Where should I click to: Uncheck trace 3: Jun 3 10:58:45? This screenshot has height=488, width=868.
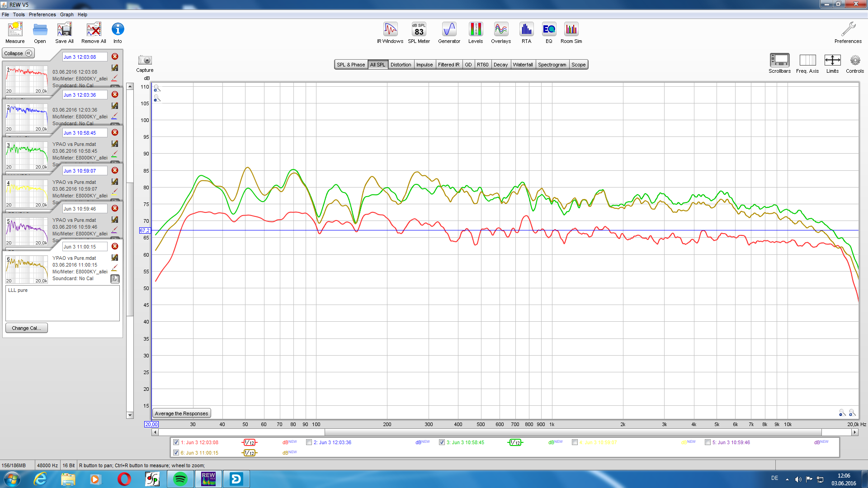[442, 442]
